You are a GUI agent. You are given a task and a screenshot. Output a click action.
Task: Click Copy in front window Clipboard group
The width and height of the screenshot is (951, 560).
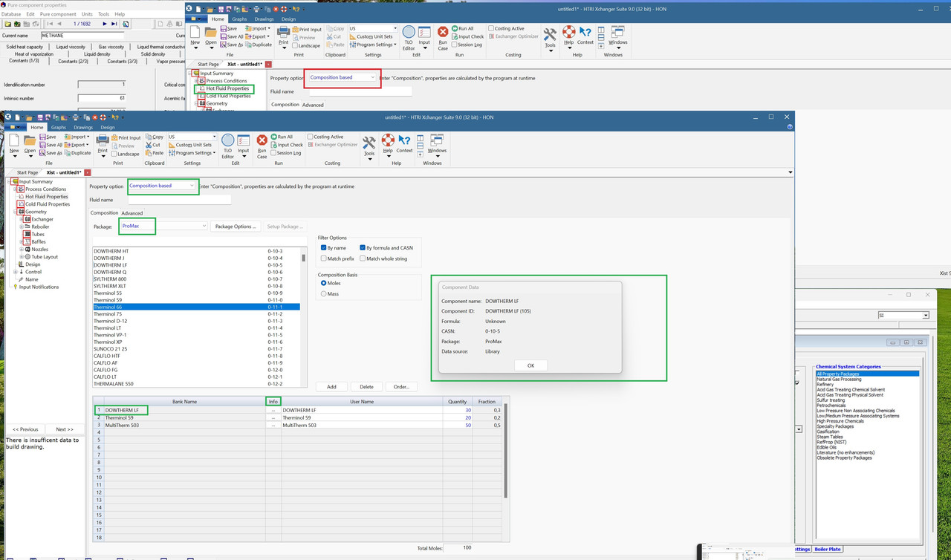coord(155,137)
